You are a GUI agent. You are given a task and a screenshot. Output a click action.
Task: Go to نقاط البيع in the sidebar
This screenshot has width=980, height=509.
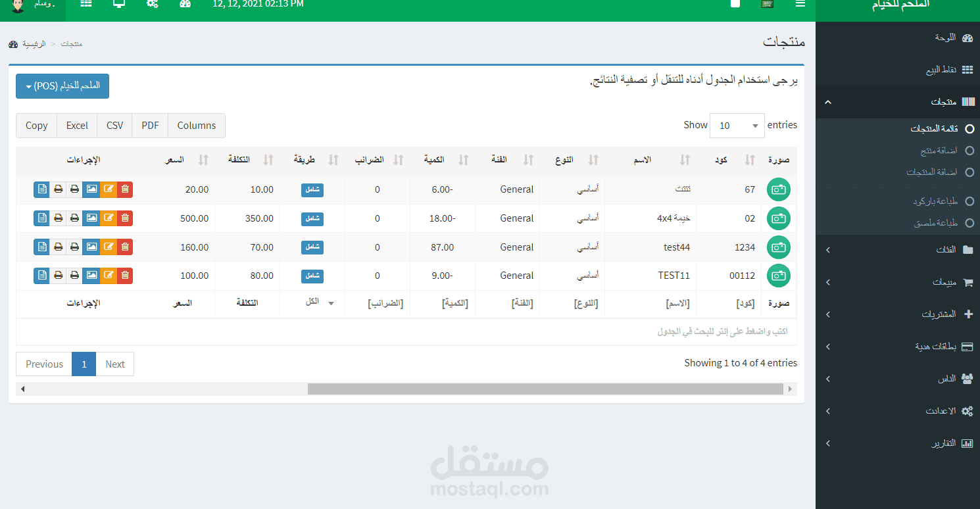click(898, 70)
